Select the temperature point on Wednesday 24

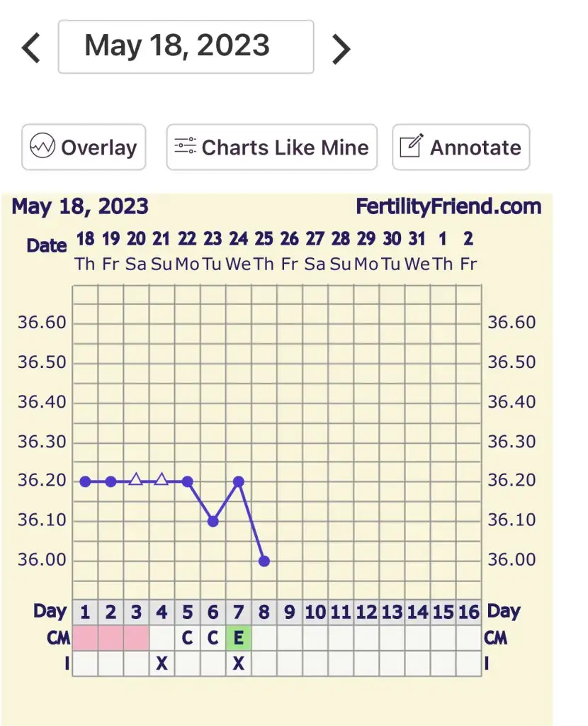pyautogui.click(x=239, y=481)
